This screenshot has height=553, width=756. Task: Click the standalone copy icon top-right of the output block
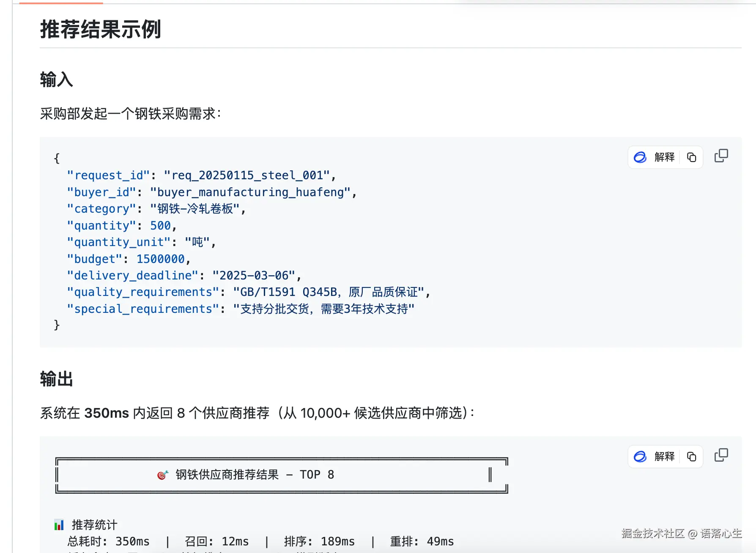[721, 455]
